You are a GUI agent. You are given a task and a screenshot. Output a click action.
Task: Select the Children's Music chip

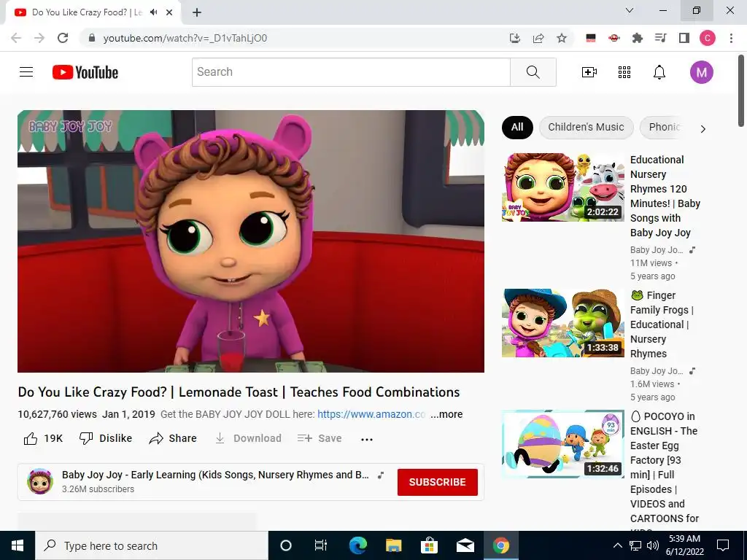click(586, 127)
